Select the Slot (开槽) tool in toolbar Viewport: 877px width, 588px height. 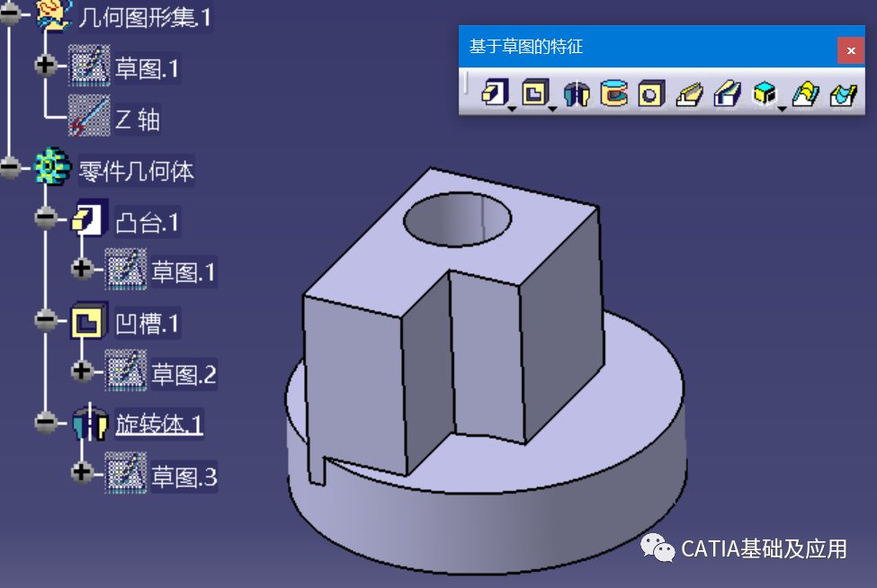[x=727, y=94]
